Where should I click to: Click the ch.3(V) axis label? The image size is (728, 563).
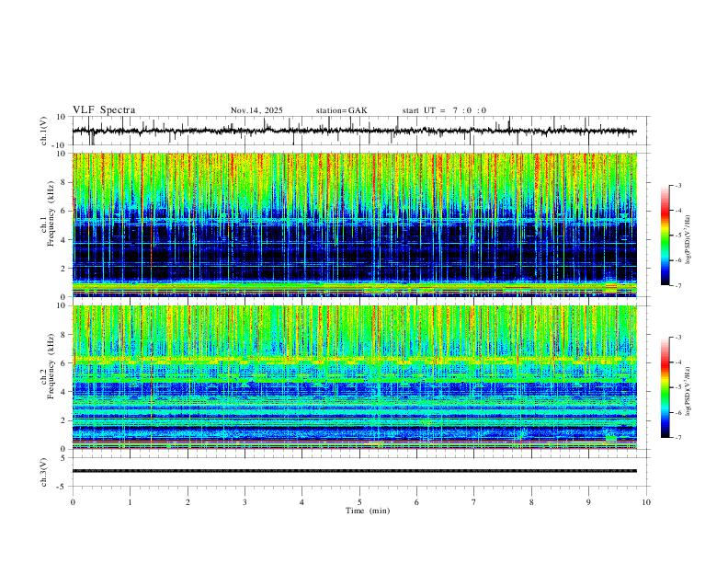(x=44, y=472)
